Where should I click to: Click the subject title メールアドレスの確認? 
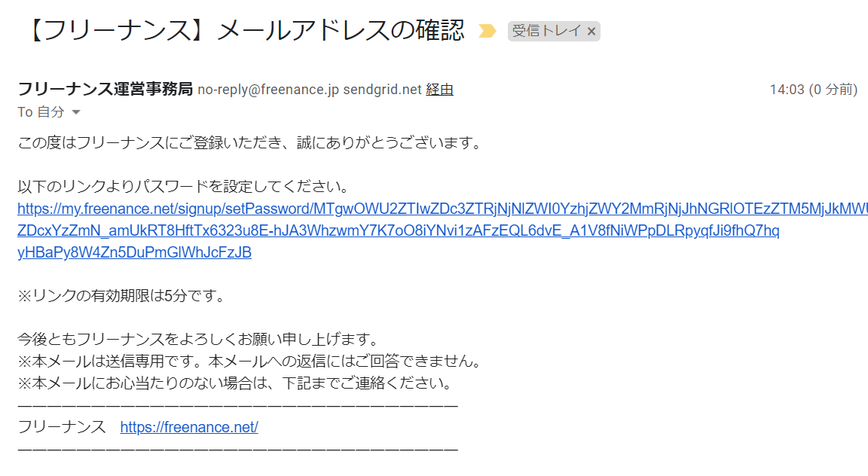coord(341,30)
